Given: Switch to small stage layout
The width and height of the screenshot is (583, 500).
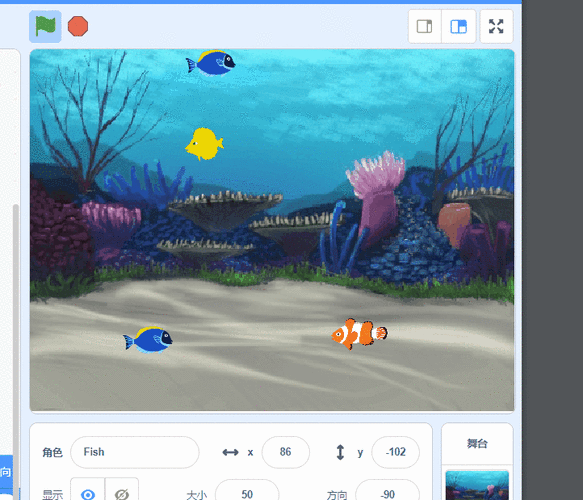Looking at the screenshot, I should [425, 26].
